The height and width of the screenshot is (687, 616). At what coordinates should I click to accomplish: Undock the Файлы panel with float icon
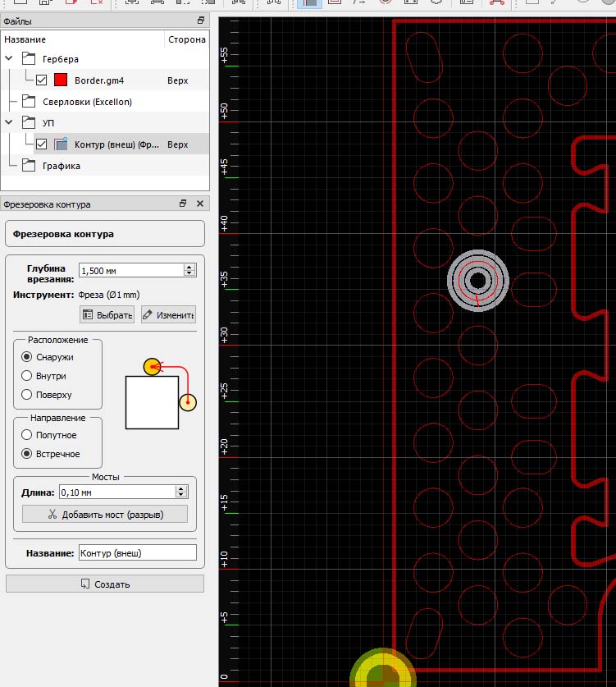tap(201, 21)
